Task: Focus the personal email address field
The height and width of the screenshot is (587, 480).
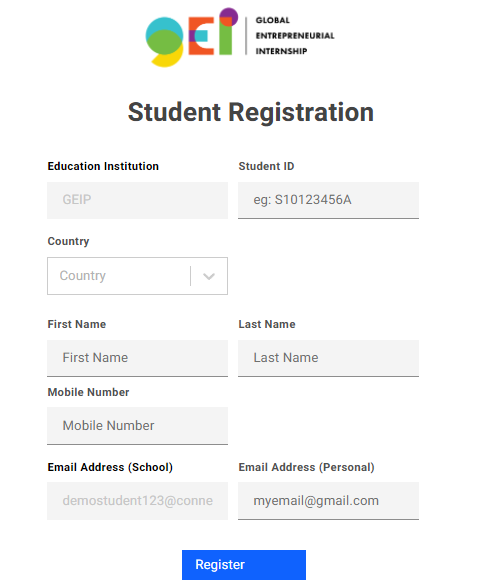Action: coord(328,501)
